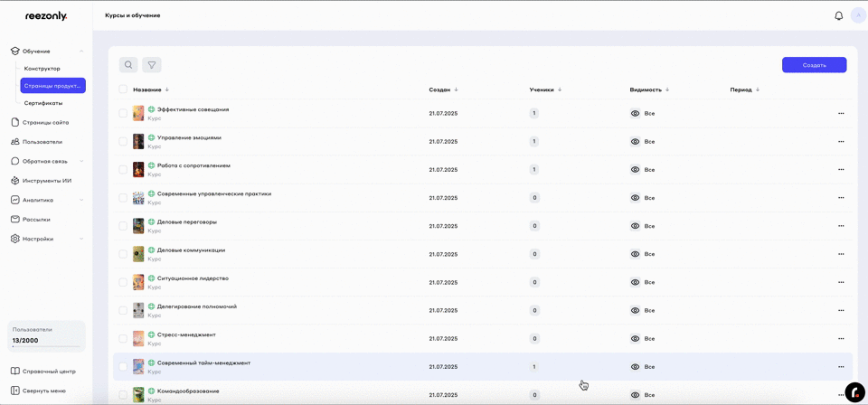Open three-dot menu for Стресс-менеджмент row

pos(841,339)
